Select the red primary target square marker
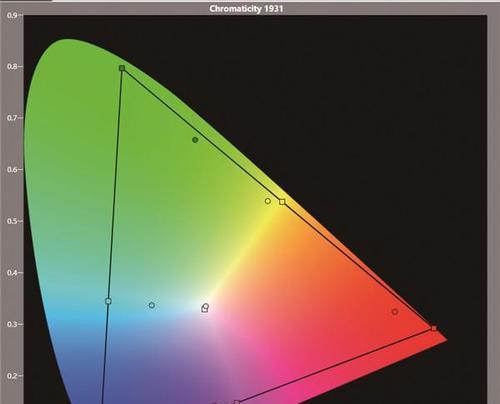Viewport: 500px width, 404px height. point(434,328)
